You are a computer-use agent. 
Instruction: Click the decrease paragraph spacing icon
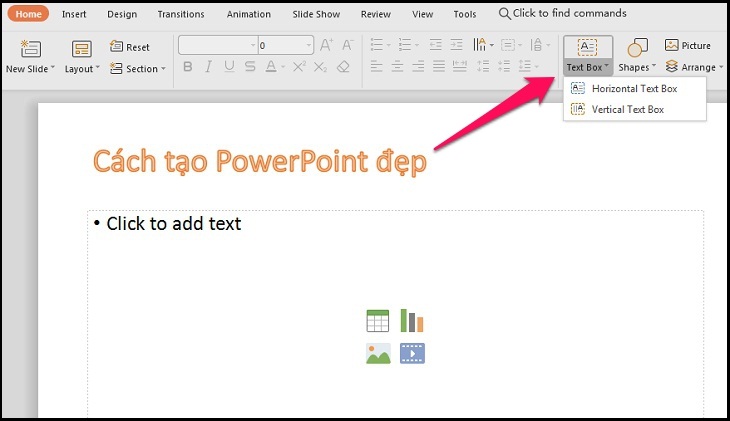click(504, 67)
